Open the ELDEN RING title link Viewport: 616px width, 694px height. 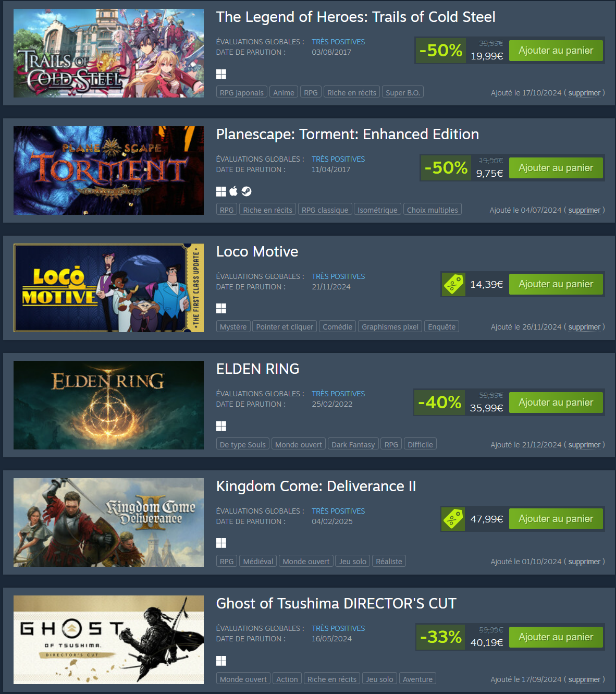pyautogui.click(x=257, y=369)
